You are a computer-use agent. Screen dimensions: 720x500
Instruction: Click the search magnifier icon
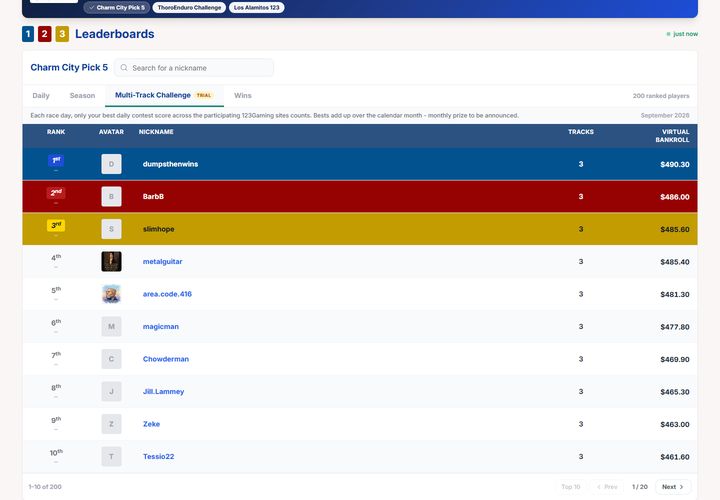[124, 68]
